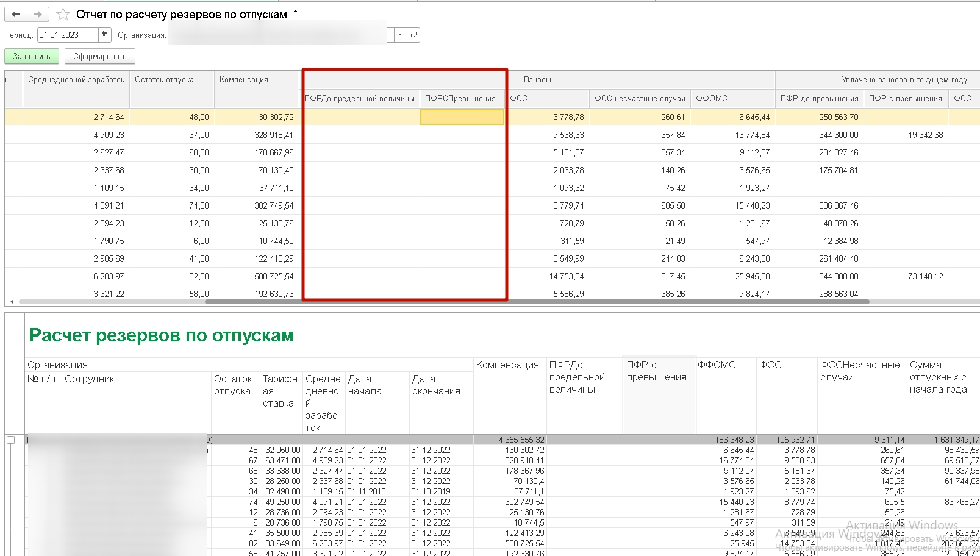Viewport: 980px width, 556px height.
Task: Open the calendar picker for Период
Action: point(105,35)
